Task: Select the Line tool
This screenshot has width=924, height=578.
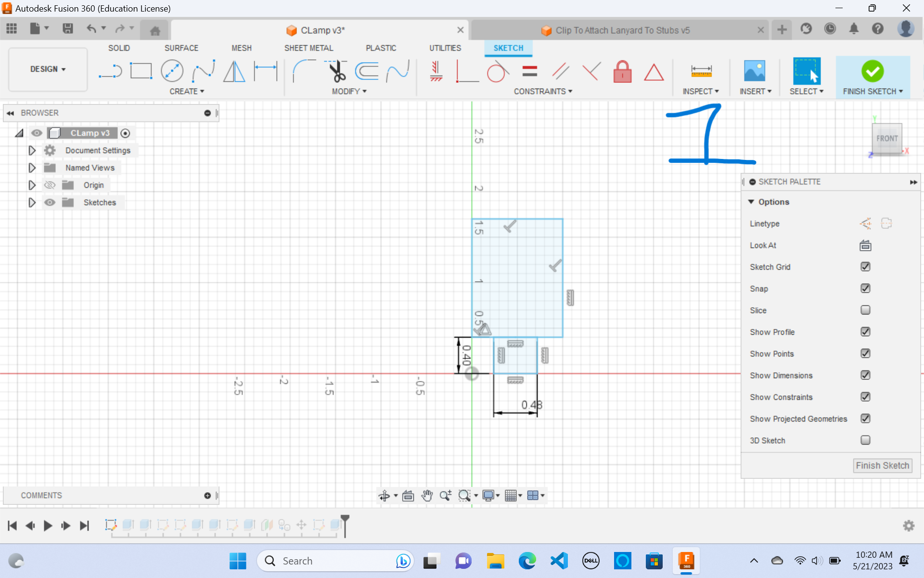Action: coord(110,71)
